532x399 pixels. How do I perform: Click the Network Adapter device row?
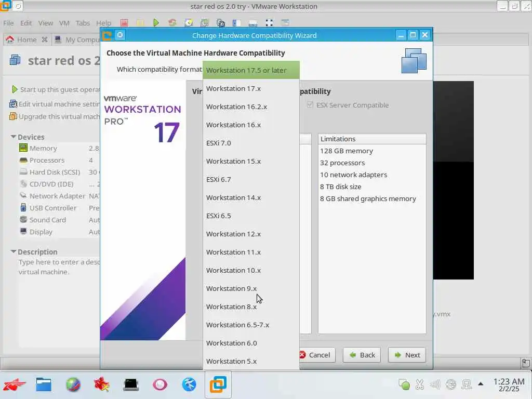click(59, 196)
